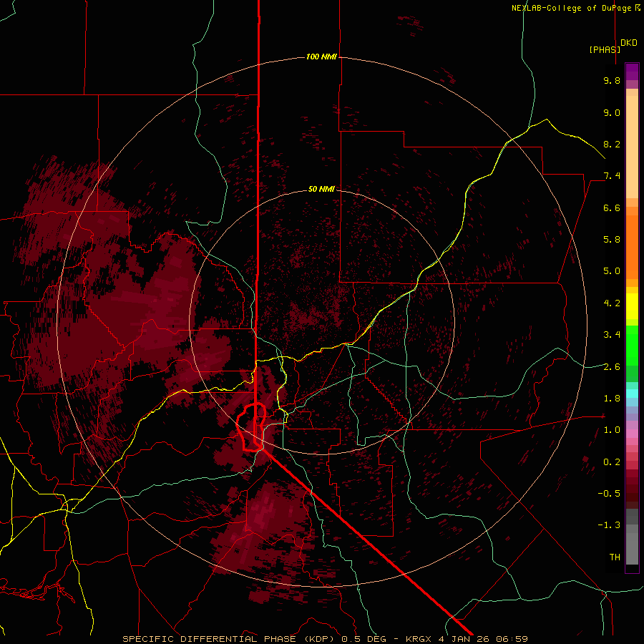Pick the bright green color bar segment
The height and width of the screenshot is (644, 644).
coord(632,345)
